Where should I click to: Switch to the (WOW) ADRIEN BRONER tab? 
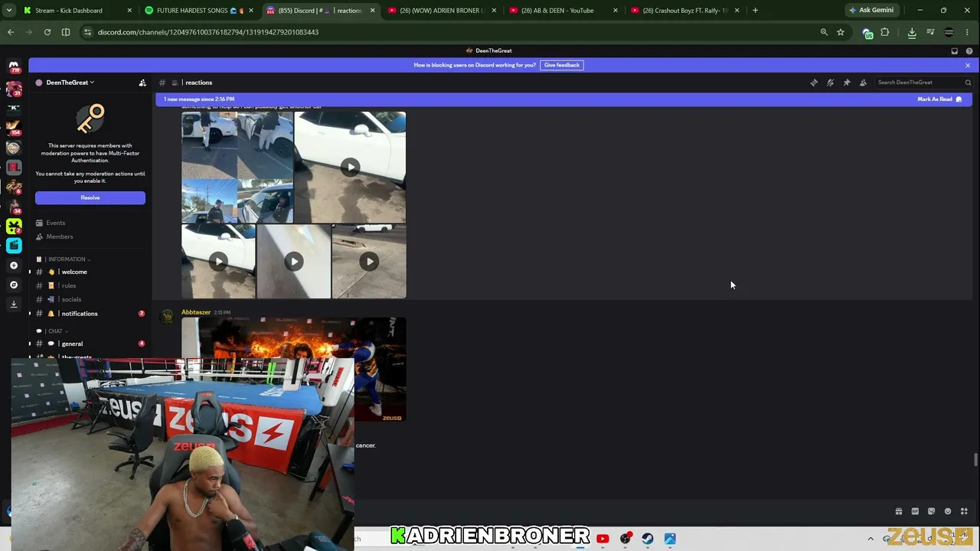tap(440, 11)
